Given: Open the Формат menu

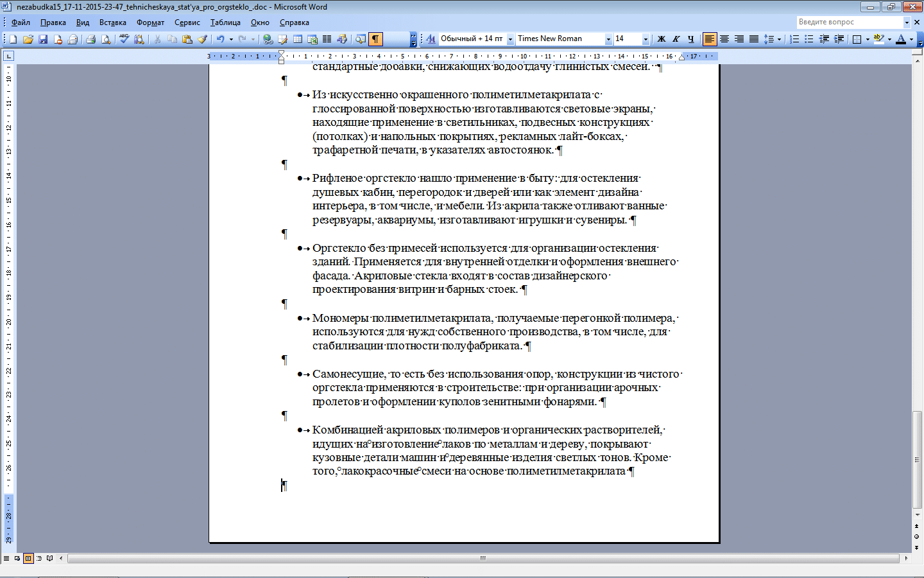Looking at the screenshot, I should click(150, 22).
